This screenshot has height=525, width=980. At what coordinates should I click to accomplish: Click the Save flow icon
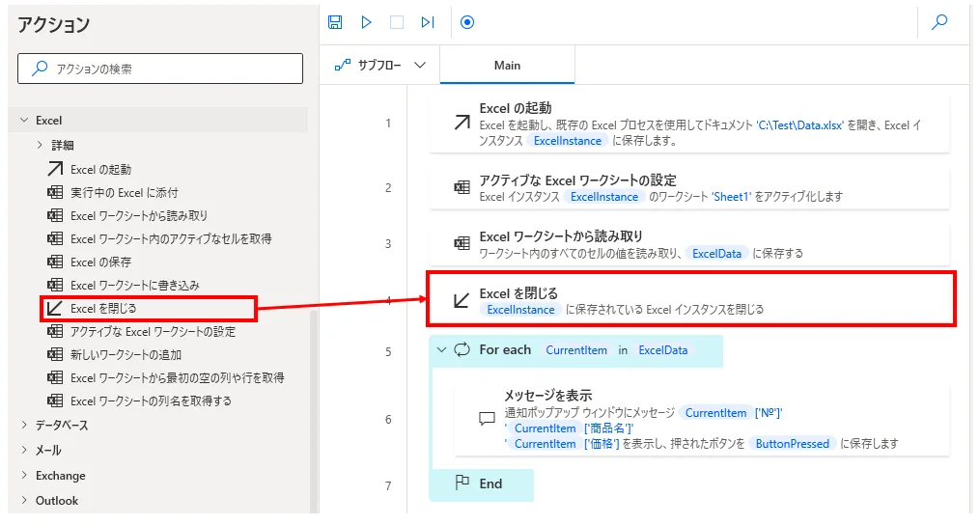click(x=335, y=22)
